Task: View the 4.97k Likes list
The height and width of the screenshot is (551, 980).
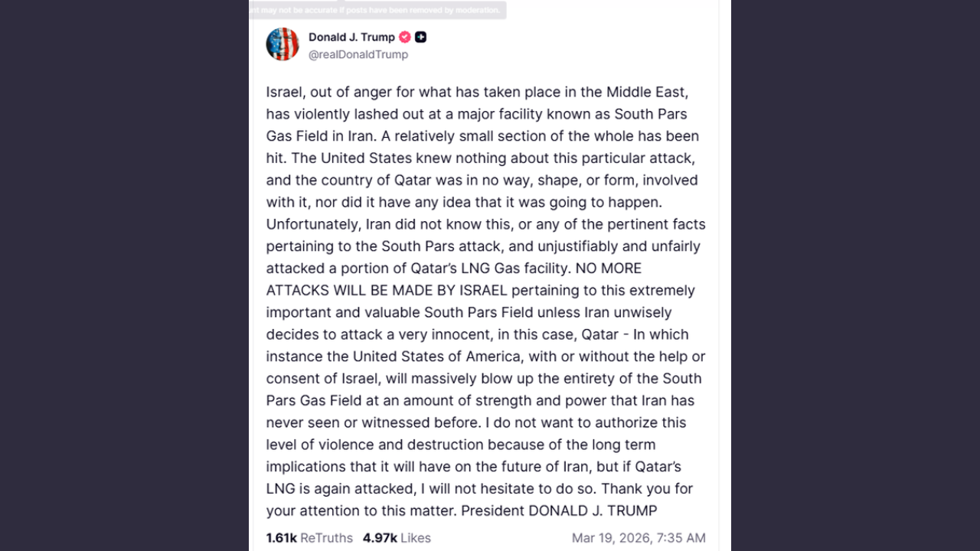Action: coord(397,538)
